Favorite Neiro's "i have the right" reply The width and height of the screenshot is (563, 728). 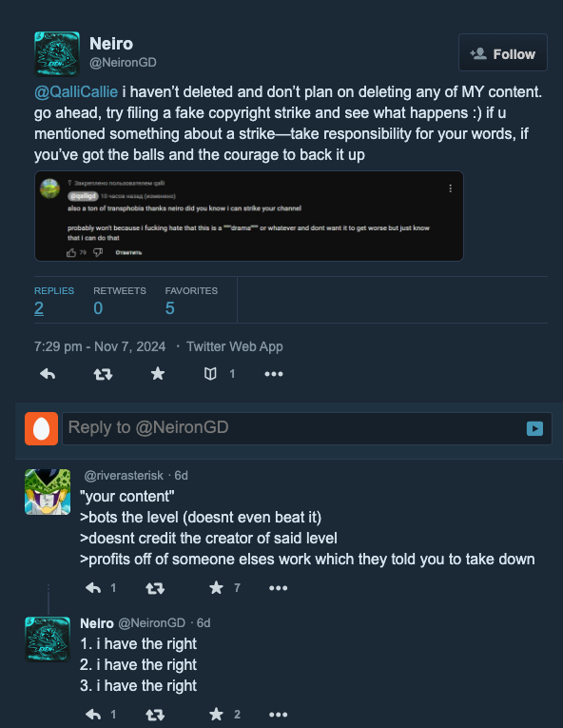click(216, 714)
